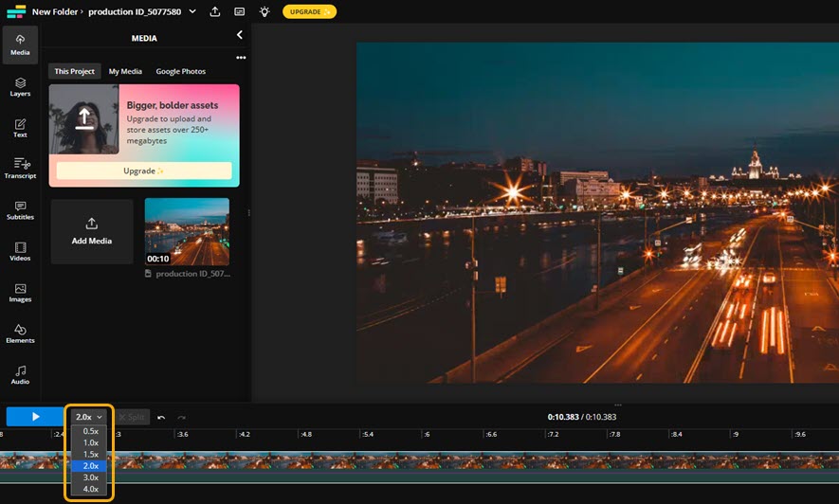
Task: Open the Transcript panel
Action: [20, 169]
